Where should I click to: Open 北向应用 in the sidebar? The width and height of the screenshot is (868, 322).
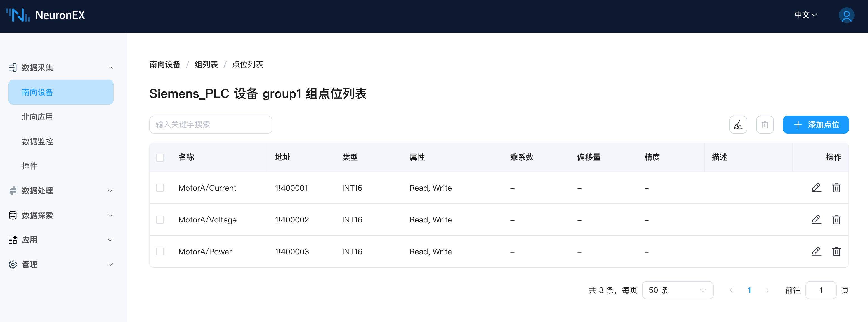pos(37,117)
